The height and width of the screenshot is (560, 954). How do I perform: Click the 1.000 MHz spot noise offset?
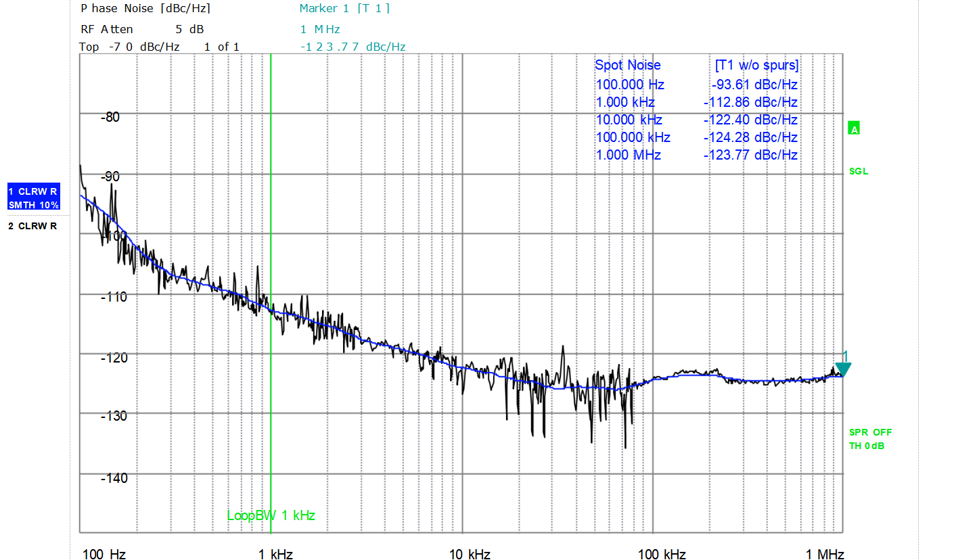[x=628, y=155]
